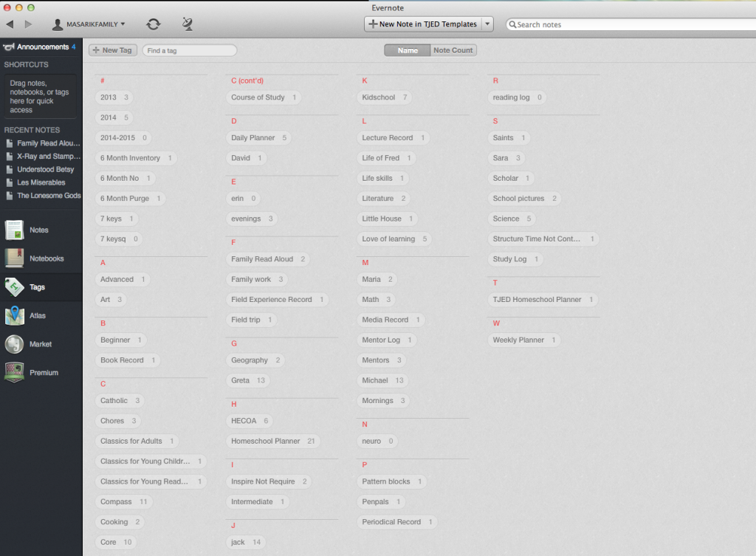Select the Compass tag
Viewport: 756px width, 556px height.
[123, 501]
